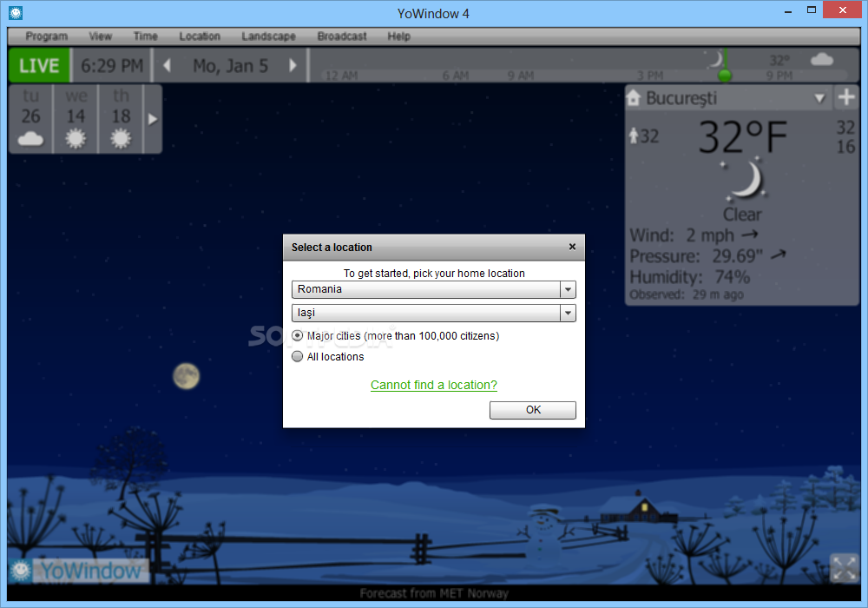Open the Iași city combo box

coord(433,313)
